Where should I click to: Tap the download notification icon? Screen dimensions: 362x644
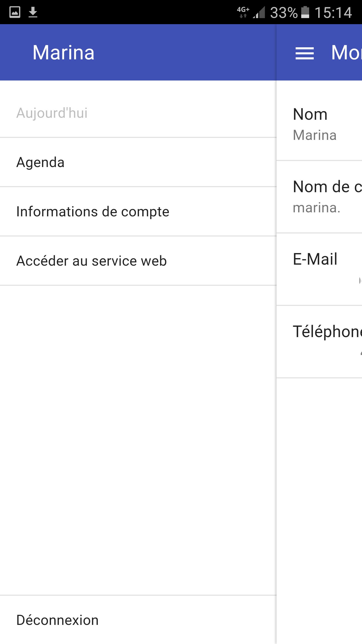click(x=33, y=12)
